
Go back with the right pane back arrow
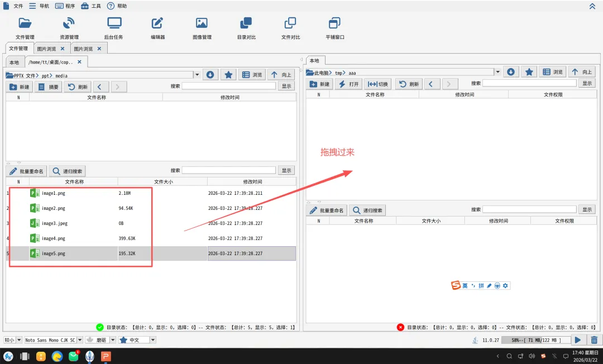pyautogui.click(x=431, y=84)
